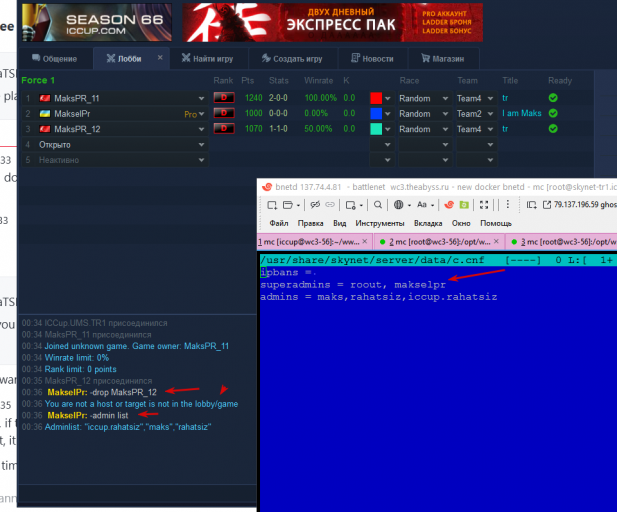Click the globe encoding icon
This screenshot has height=512, width=617.
[x=399, y=205]
